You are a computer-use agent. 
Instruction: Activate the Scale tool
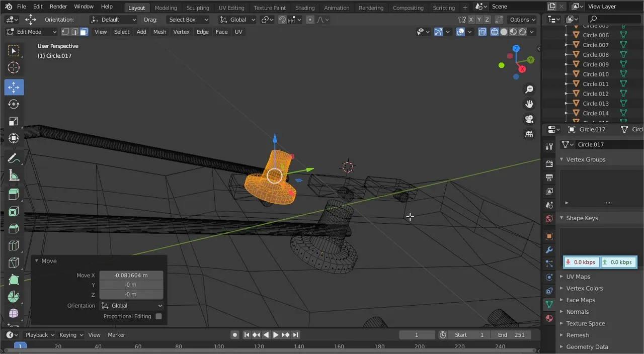tap(14, 121)
